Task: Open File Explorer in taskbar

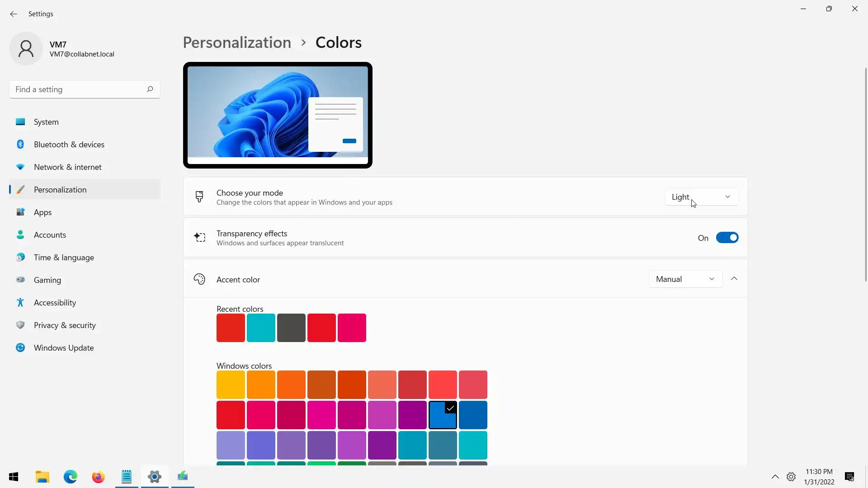Action: [42, 477]
